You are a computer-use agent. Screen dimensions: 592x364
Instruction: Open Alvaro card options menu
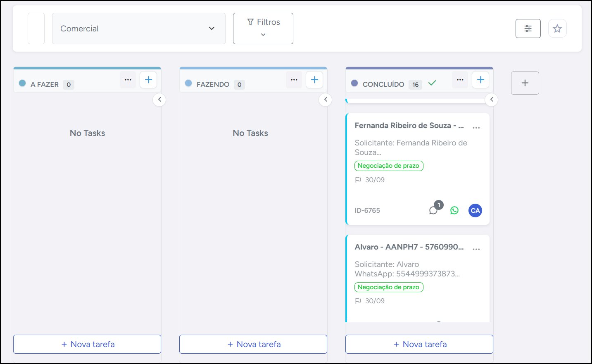476,249
